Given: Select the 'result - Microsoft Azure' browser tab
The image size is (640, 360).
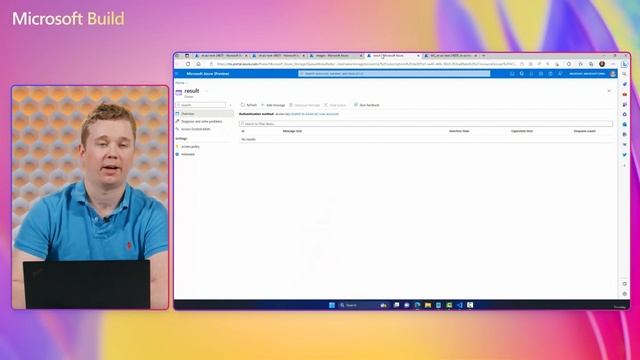Looking at the screenshot, I should tap(392, 56).
